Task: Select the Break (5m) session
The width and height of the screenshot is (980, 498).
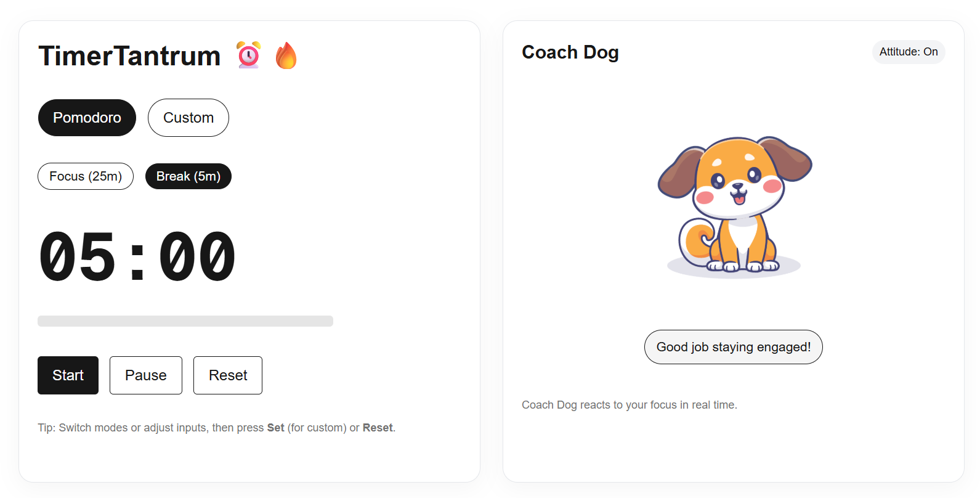Action: [188, 176]
